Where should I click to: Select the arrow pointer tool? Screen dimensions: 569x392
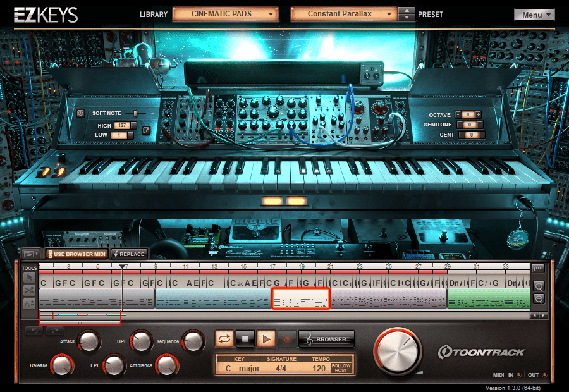[29, 278]
